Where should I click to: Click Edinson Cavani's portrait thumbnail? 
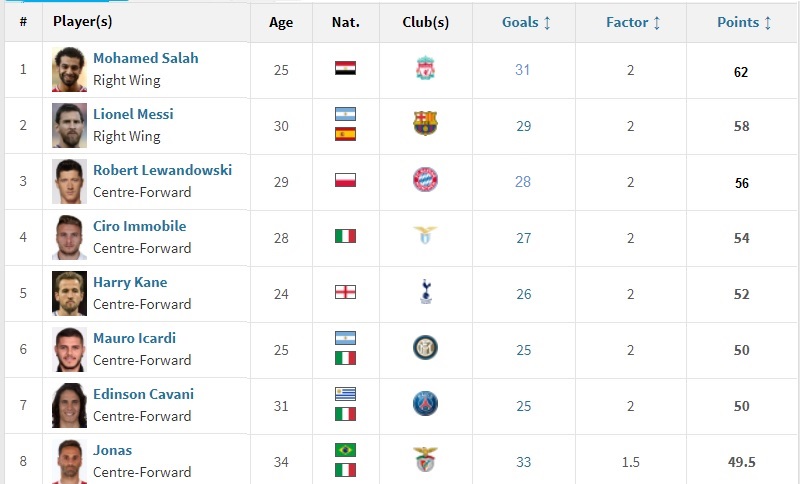click(69, 405)
